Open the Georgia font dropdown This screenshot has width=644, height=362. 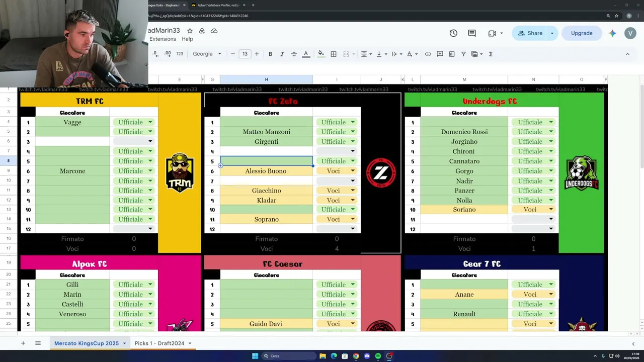[x=207, y=54]
